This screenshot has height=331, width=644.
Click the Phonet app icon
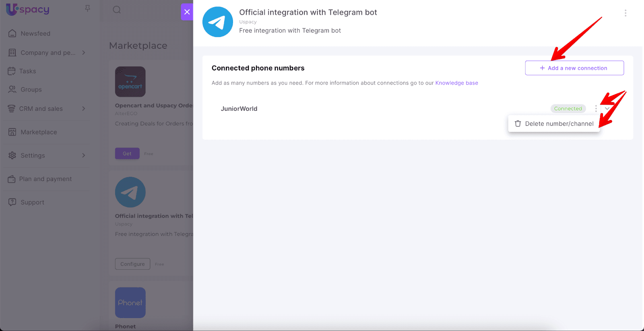coord(130,302)
